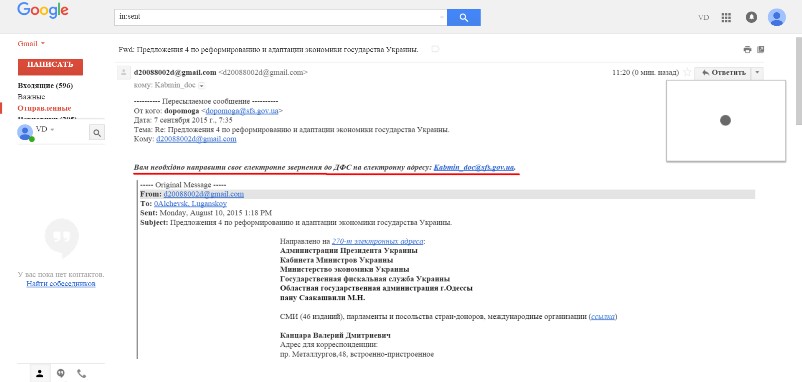The height and width of the screenshot is (382, 802).
Task: Click the Hangouts contacts person icon
Action: [x=40, y=373]
